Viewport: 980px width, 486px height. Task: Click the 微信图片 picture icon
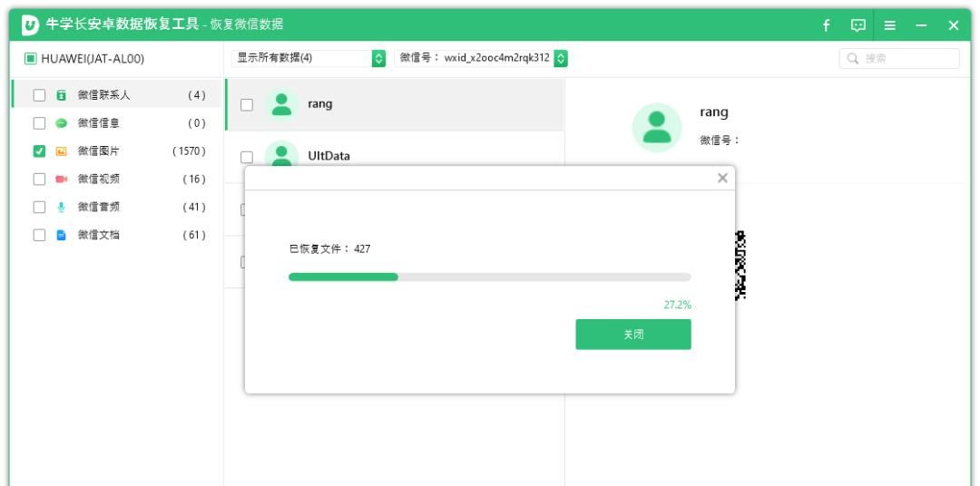[x=62, y=151]
